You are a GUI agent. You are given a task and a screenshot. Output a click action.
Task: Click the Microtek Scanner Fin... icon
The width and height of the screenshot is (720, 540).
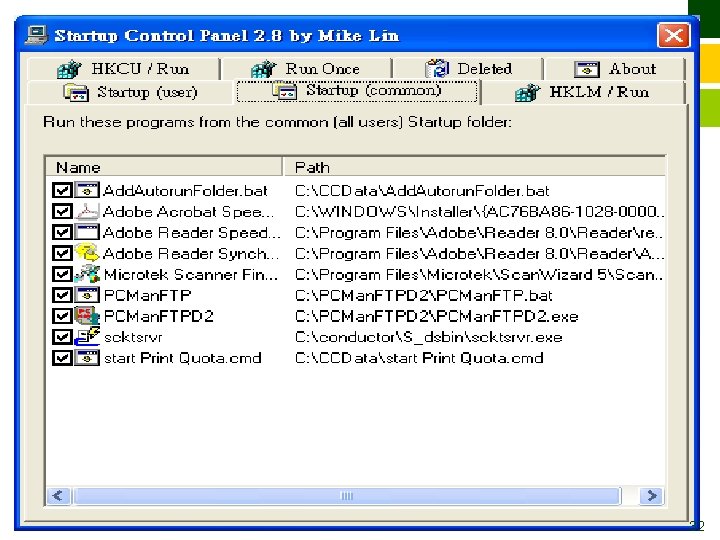point(87,274)
